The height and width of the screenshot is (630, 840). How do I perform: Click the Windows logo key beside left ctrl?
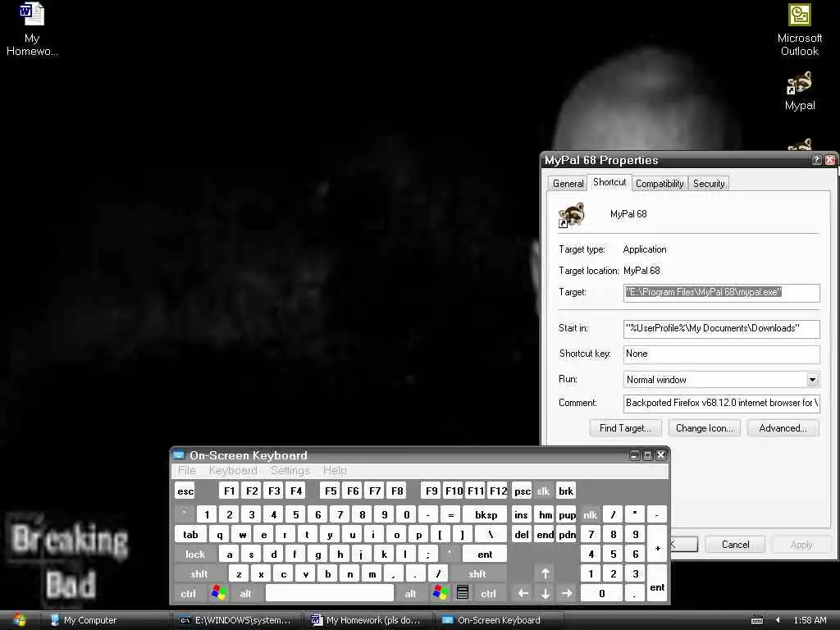click(x=218, y=593)
